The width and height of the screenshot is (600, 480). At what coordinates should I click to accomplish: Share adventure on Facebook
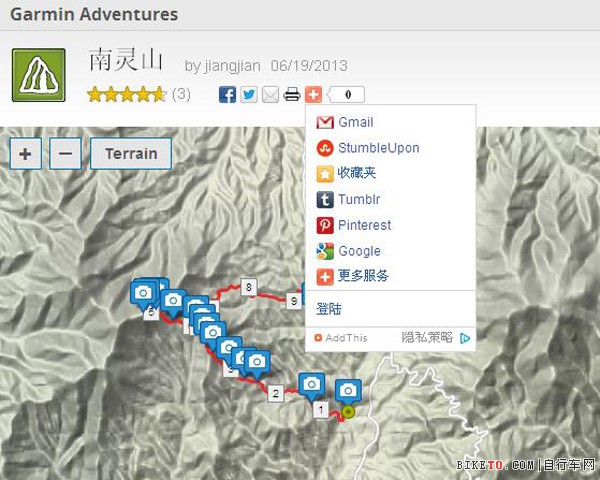click(227, 95)
